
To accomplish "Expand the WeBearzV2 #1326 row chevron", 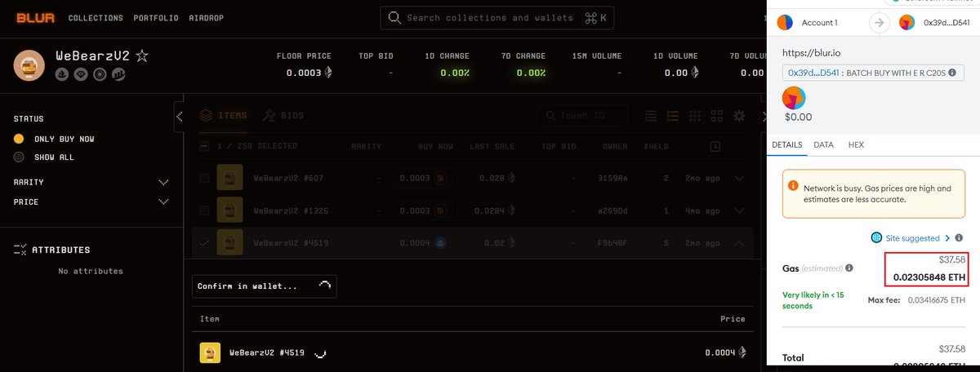I will 740,211.
